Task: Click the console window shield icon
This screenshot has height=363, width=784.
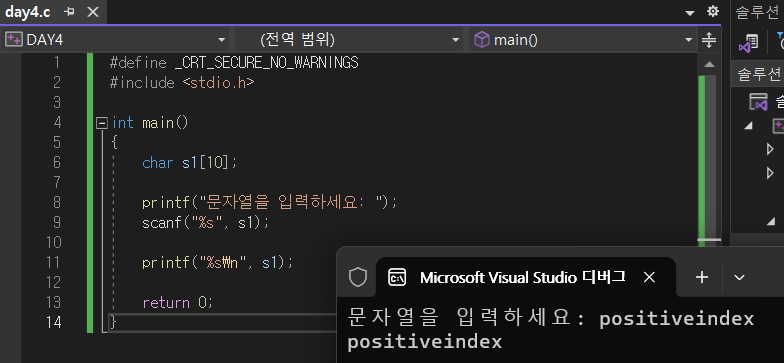Action: [358, 277]
